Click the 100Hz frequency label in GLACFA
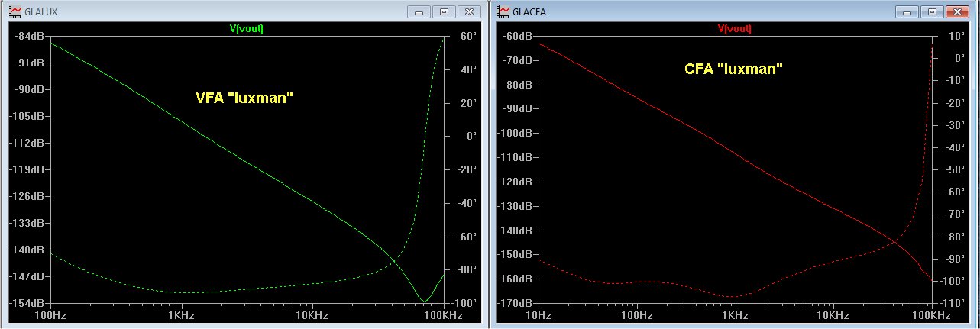 click(x=636, y=315)
